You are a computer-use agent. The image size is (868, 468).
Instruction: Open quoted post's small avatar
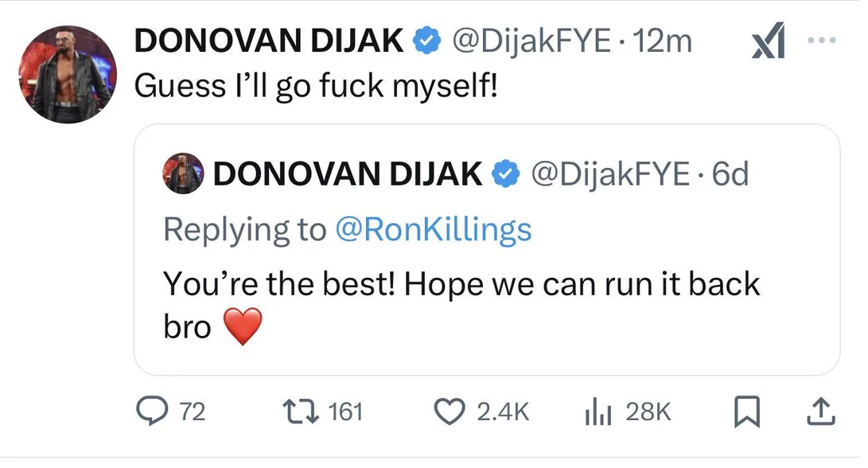[x=183, y=174]
